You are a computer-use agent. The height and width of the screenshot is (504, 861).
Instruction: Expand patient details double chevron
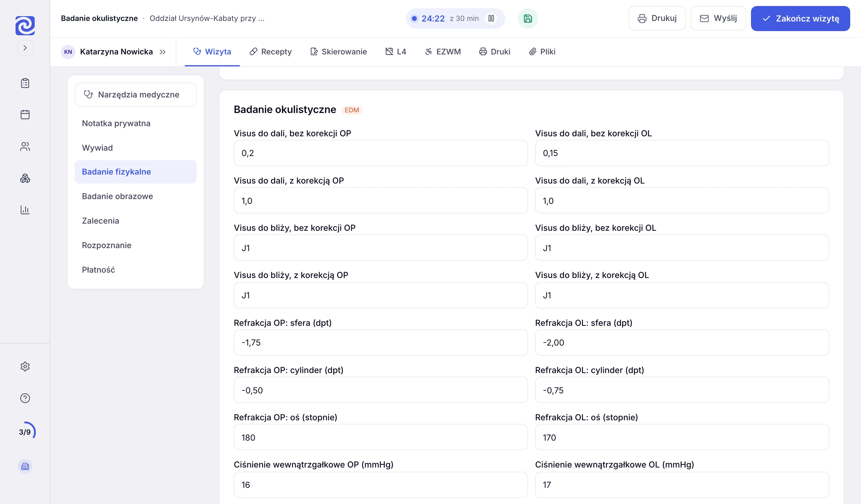coord(163,52)
